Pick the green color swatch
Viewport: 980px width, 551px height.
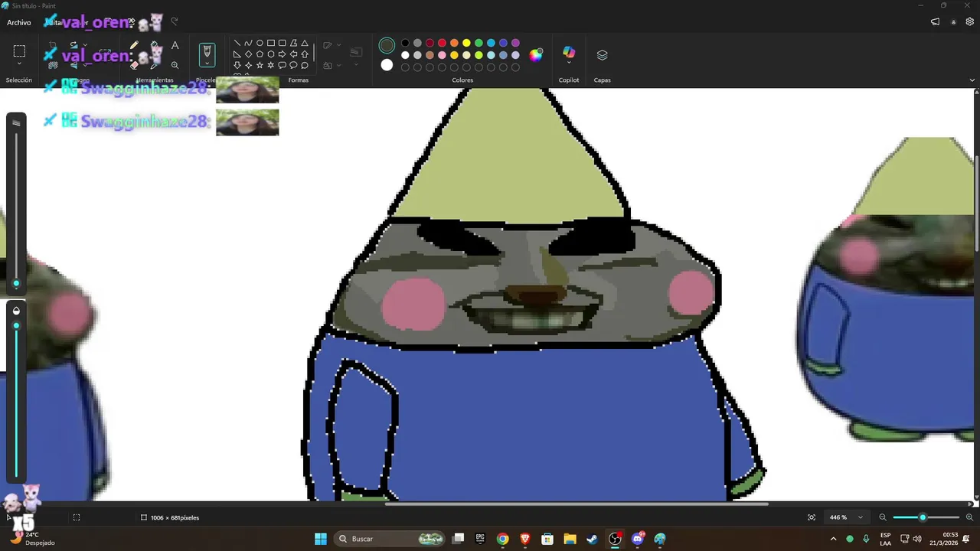(x=479, y=43)
